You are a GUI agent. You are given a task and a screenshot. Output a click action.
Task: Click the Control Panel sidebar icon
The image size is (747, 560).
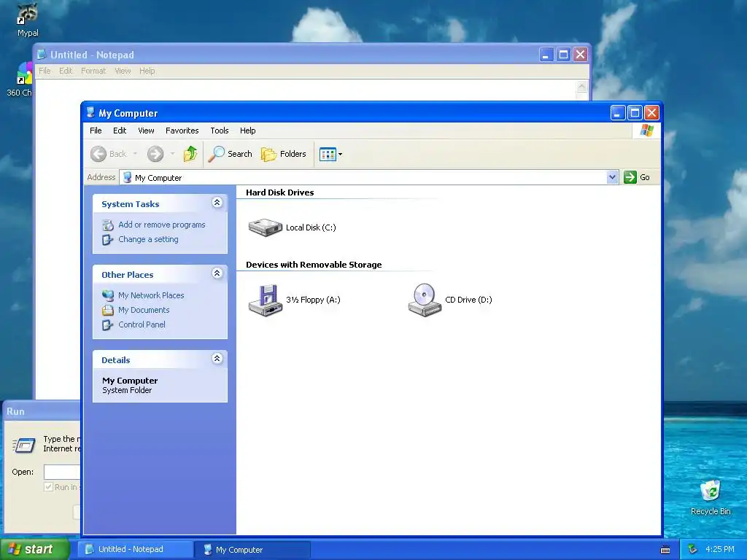click(108, 324)
